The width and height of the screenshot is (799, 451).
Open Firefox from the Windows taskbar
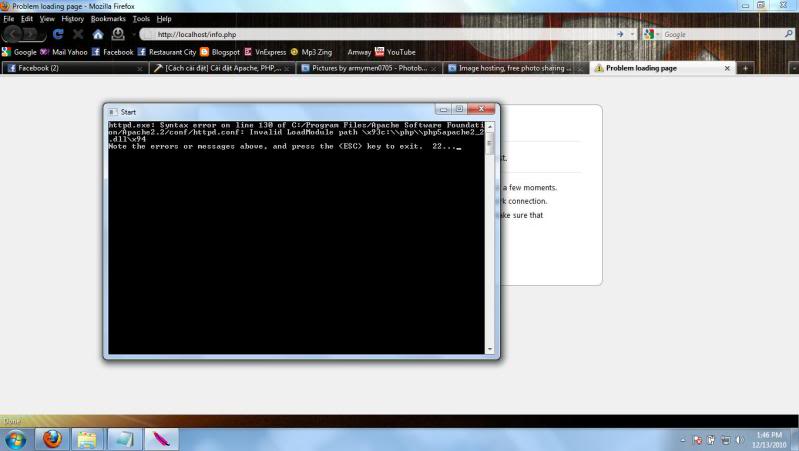pos(51,439)
